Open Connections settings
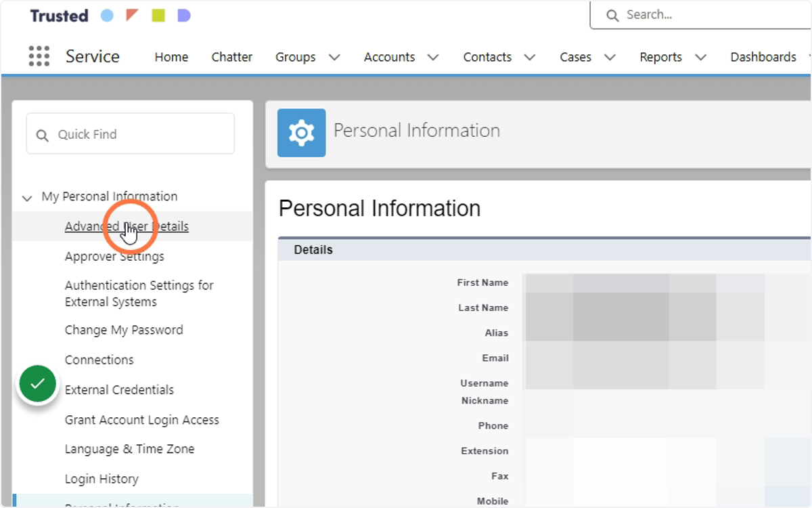This screenshot has height=508, width=812. (99, 360)
